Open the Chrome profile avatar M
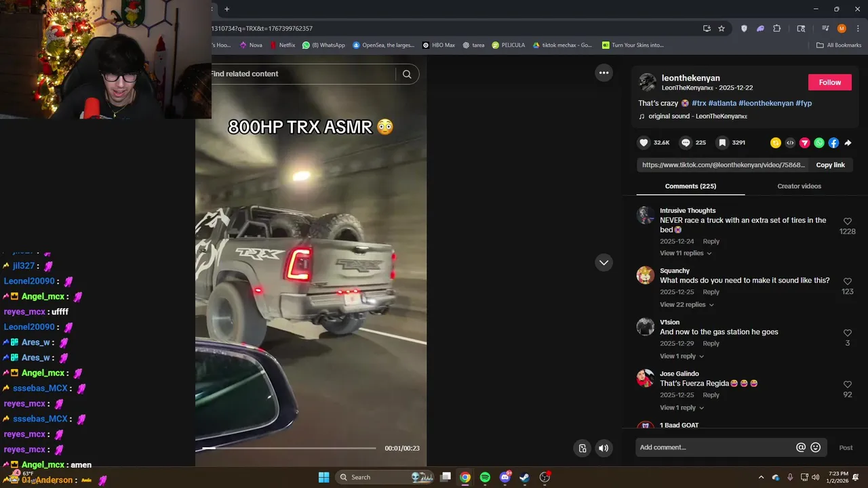 click(x=842, y=28)
